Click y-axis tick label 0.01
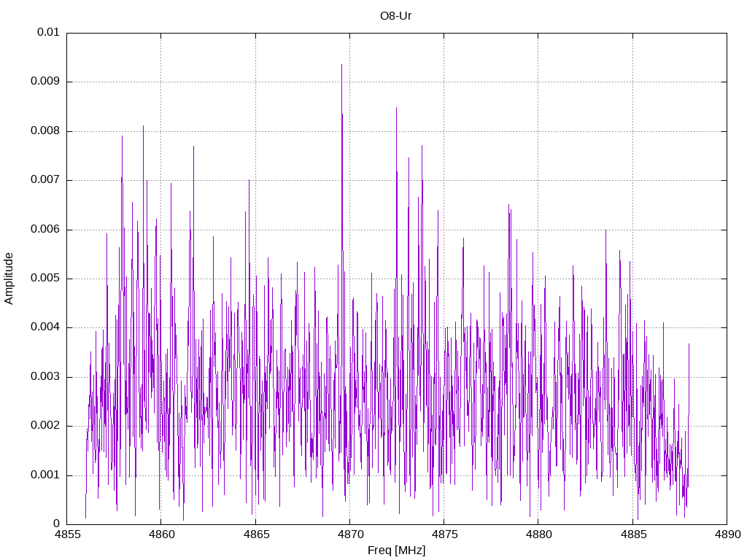This screenshot has width=747, height=560. [x=48, y=32]
